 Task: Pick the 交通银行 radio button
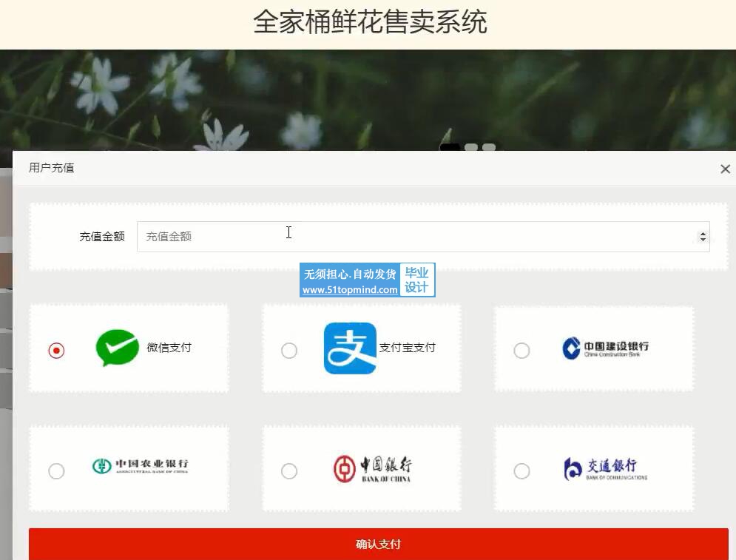(x=521, y=471)
